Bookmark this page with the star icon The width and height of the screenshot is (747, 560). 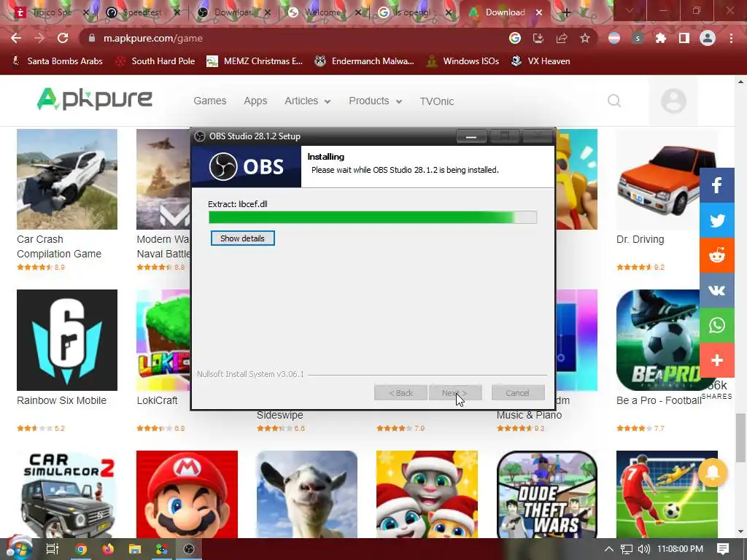(584, 38)
